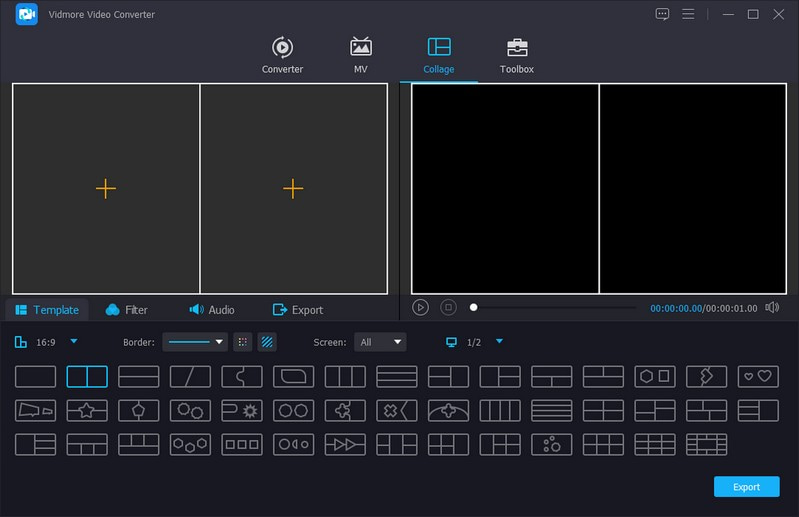Screen dimensions: 799x517
Task: Click the feedback chat icon in title bar
Action: pos(662,14)
